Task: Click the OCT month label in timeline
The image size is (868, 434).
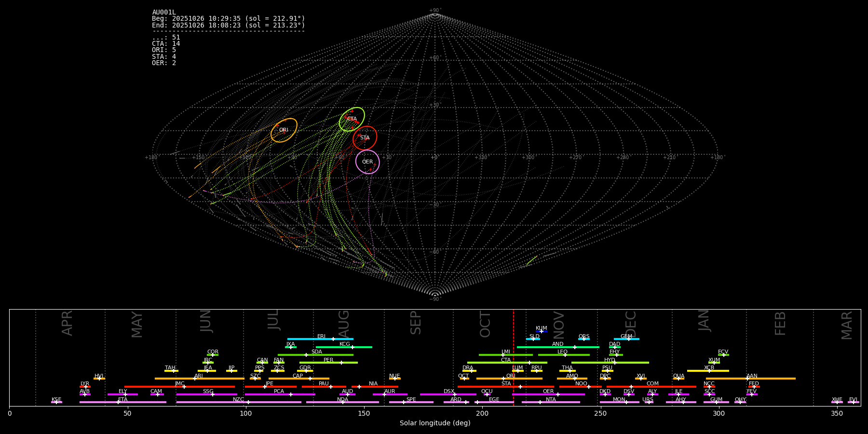Action: point(485,324)
